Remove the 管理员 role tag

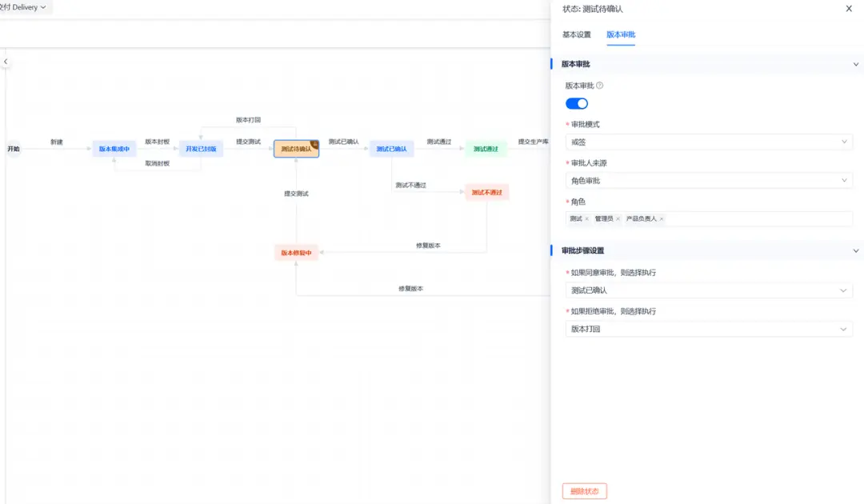pyautogui.click(x=618, y=218)
